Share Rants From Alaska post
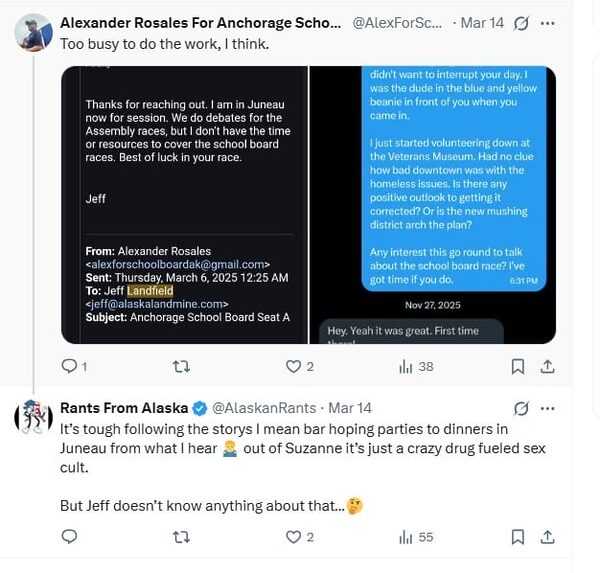The height and width of the screenshot is (573, 600). [x=548, y=537]
